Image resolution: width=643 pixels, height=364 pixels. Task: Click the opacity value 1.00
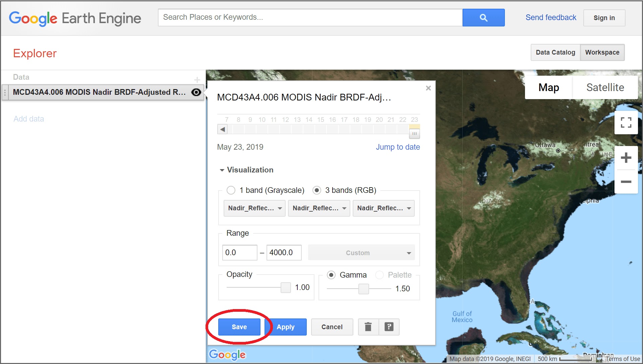click(x=302, y=287)
